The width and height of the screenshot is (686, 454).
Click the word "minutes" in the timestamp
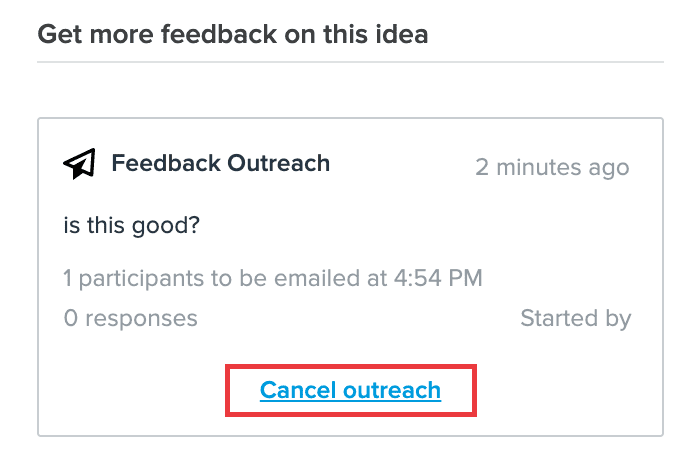click(539, 168)
